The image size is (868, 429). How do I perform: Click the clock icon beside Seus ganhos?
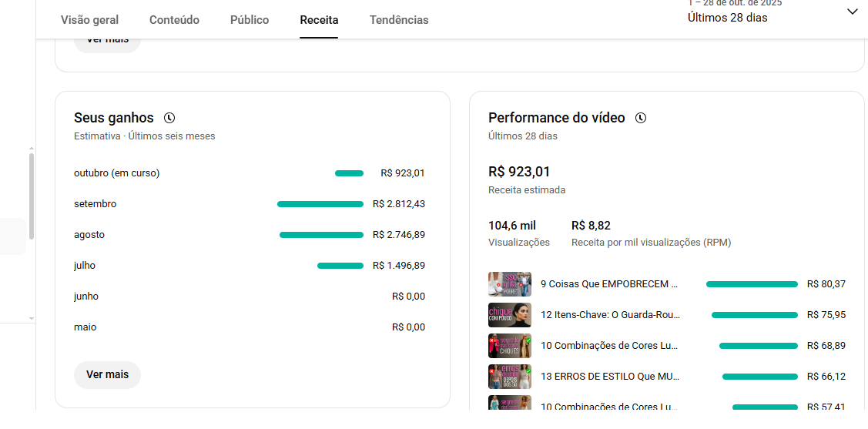tap(169, 118)
